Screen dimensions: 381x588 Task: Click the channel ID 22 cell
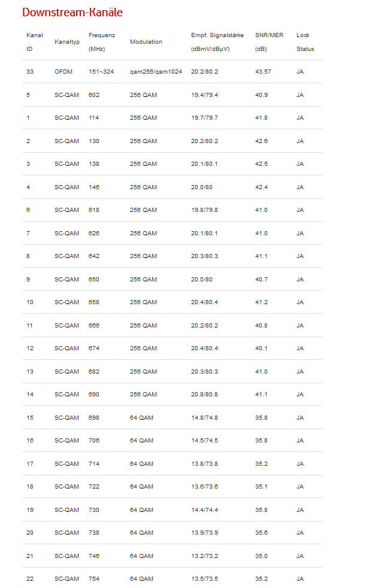point(30,579)
